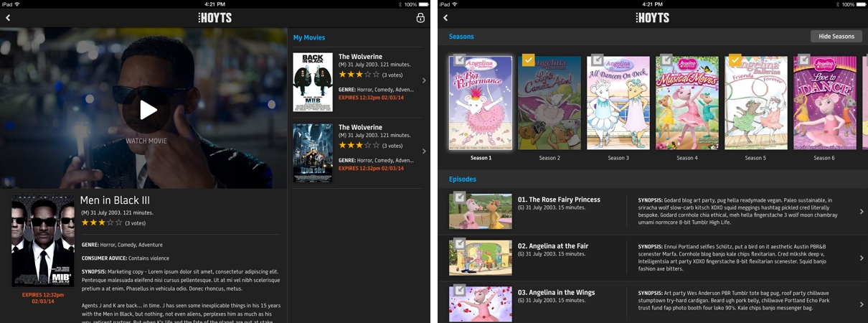The height and width of the screenshot is (323, 868).
Task: Select the Season 2 label
Action: (x=549, y=158)
